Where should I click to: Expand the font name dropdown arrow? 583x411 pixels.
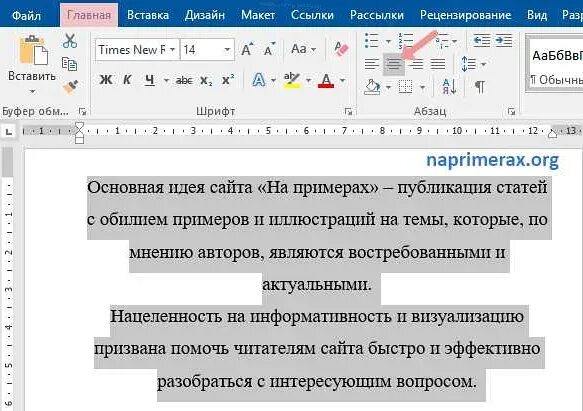click(x=173, y=49)
